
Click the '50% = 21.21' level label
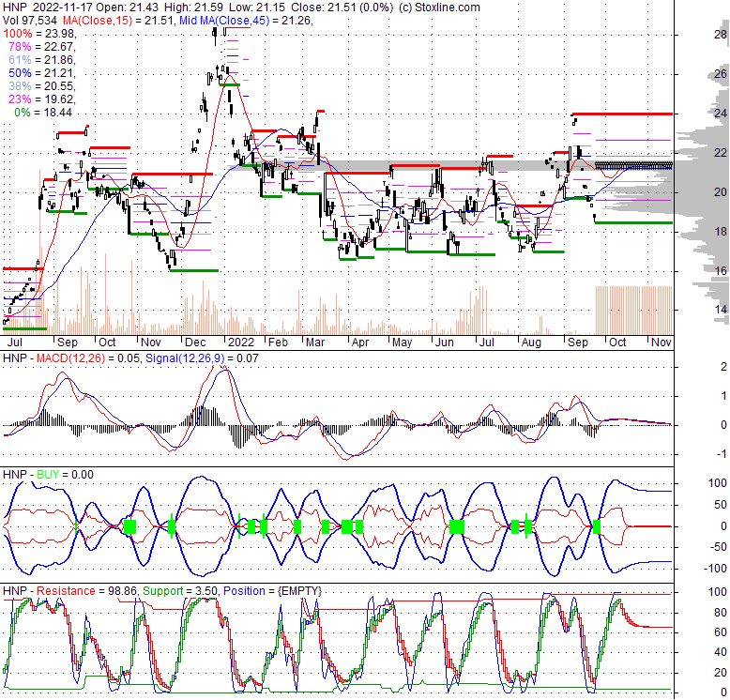click(41, 73)
